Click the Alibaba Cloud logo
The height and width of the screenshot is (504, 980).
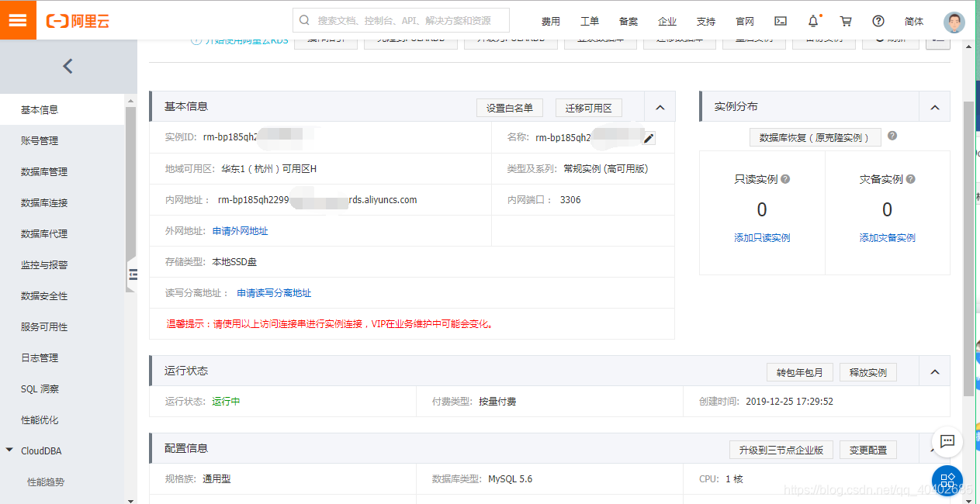click(x=78, y=21)
